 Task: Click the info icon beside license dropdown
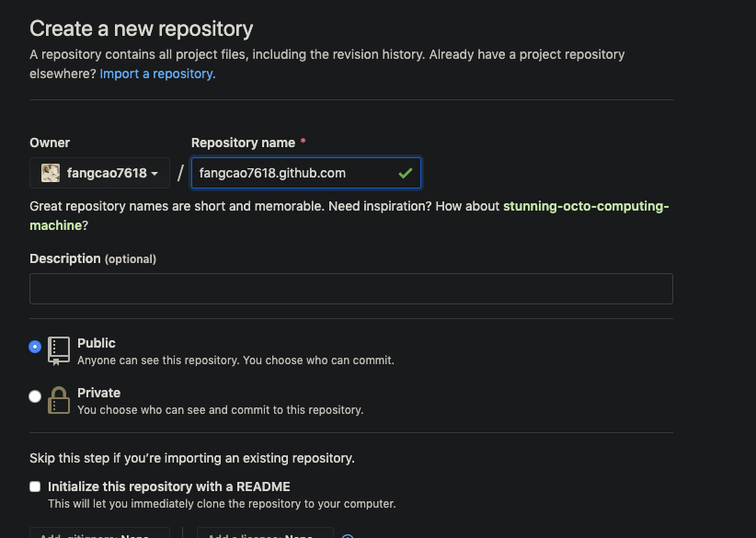click(347, 535)
